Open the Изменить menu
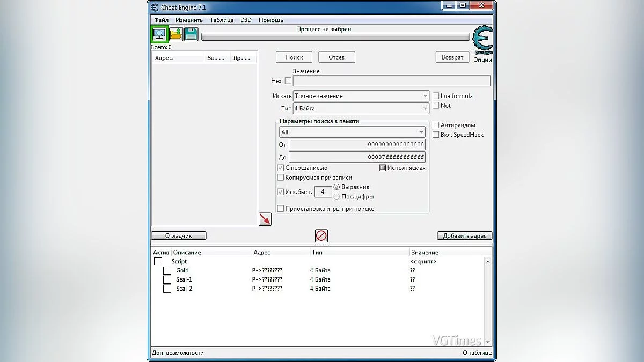The image size is (644, 362). [189, 20]
